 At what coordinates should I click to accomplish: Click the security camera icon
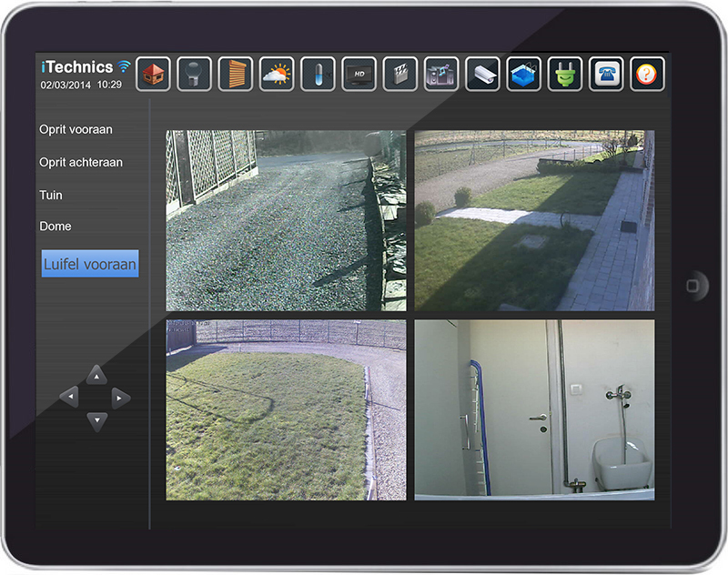(482, 74)
